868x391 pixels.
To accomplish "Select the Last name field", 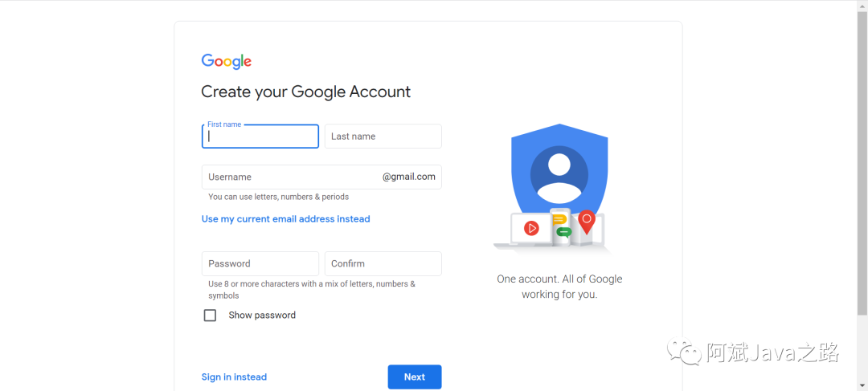I will coord(383,136).
